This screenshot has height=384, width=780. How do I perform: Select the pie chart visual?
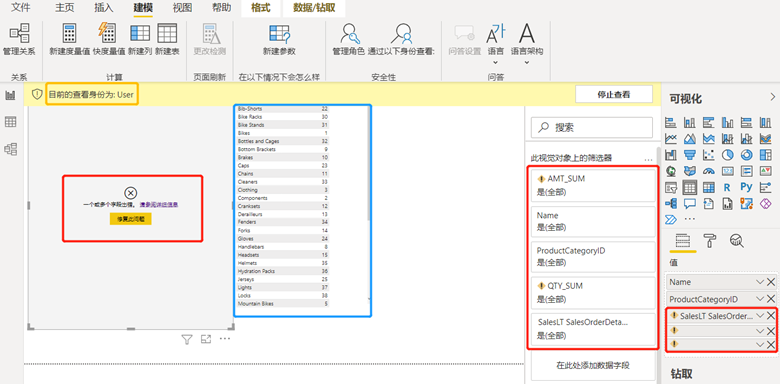(727, 155)
